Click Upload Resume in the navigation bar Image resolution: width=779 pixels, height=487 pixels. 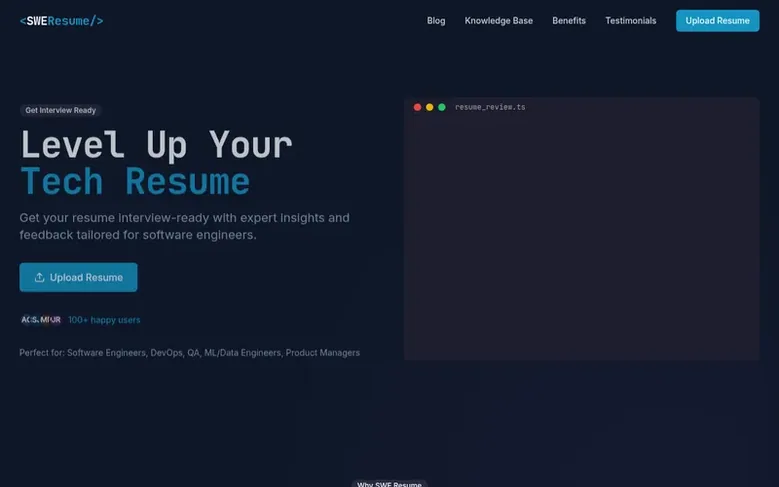717,21
